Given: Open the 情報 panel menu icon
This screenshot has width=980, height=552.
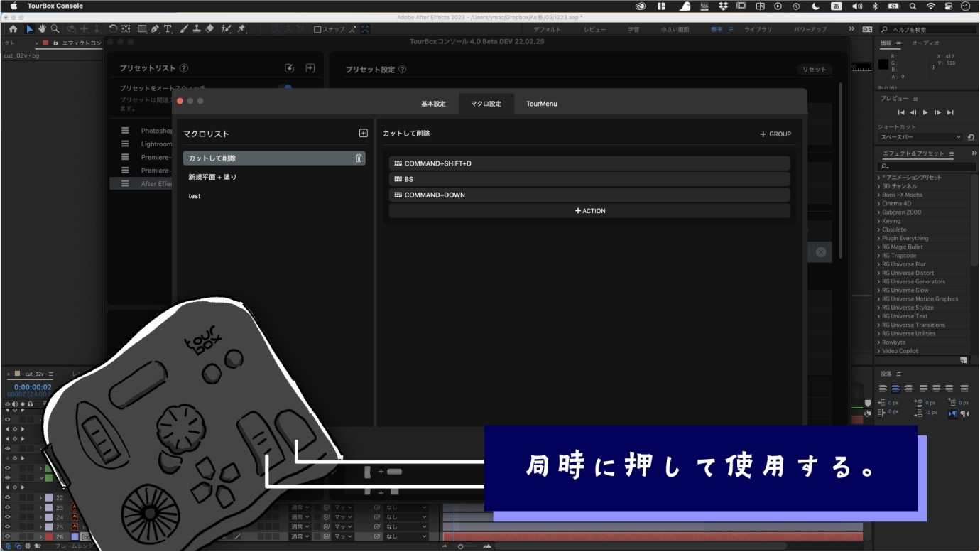Looking at the screenshot, I should 898,43.
